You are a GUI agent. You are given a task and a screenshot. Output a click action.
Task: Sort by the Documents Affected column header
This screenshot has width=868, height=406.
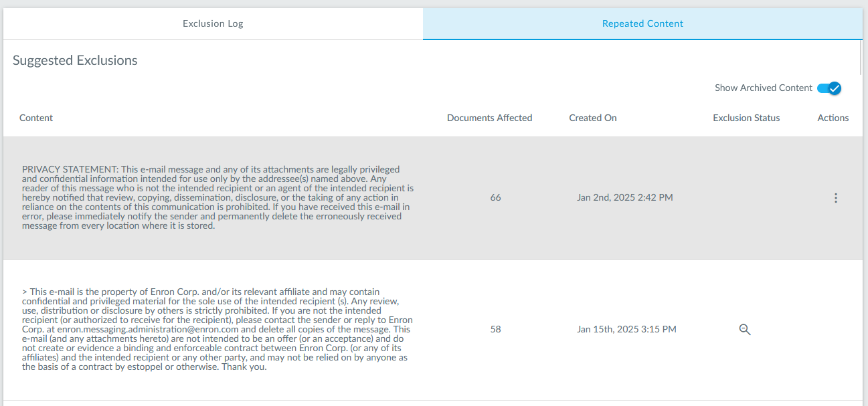tap(489, 118)
